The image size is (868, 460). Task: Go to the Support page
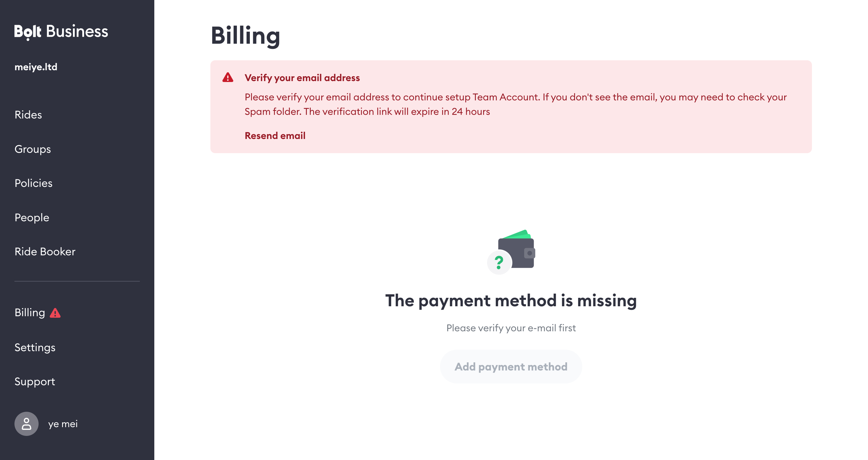pyautogui.click(x=35, y=382)
